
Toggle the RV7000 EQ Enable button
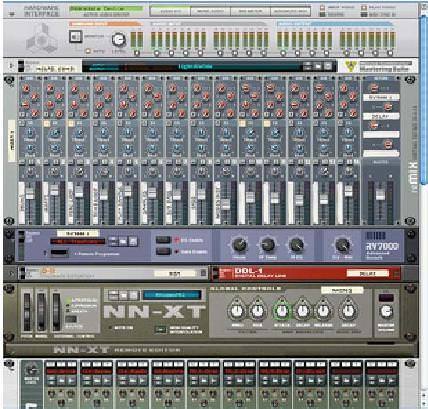(x=163, y=240)
